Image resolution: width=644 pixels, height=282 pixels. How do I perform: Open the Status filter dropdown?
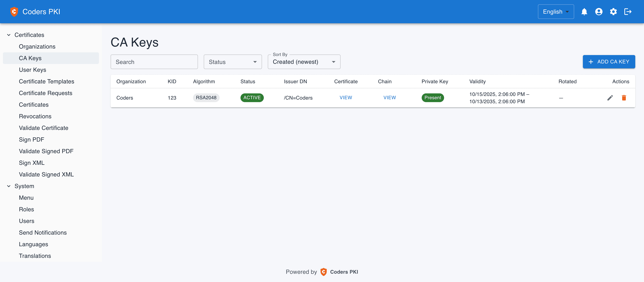232,62
